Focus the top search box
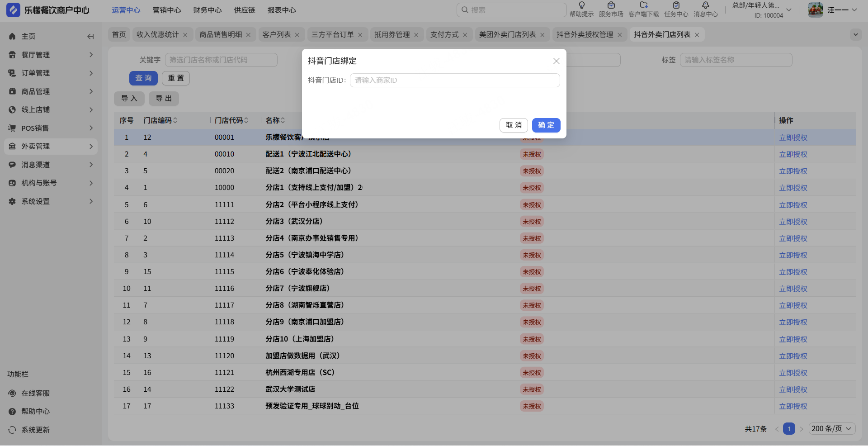This screenshot has width=868, height=446. coord(511,10)
